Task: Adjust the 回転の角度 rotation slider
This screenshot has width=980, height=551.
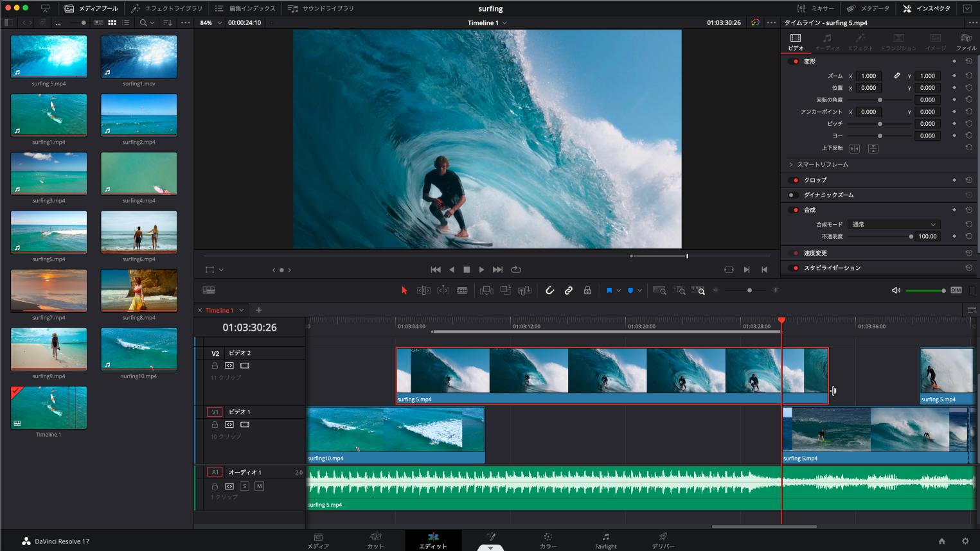Action: point(880,100)
